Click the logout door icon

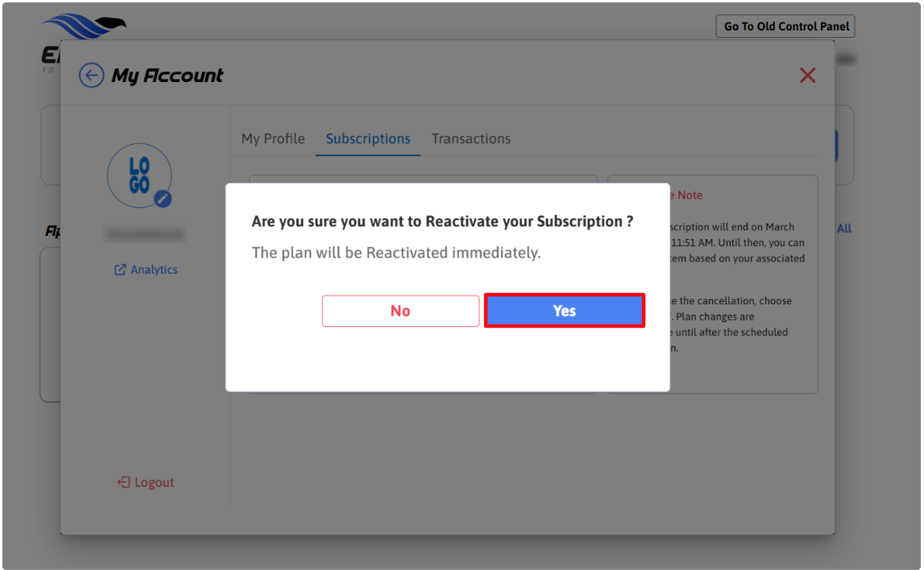(x=123, y=482)
